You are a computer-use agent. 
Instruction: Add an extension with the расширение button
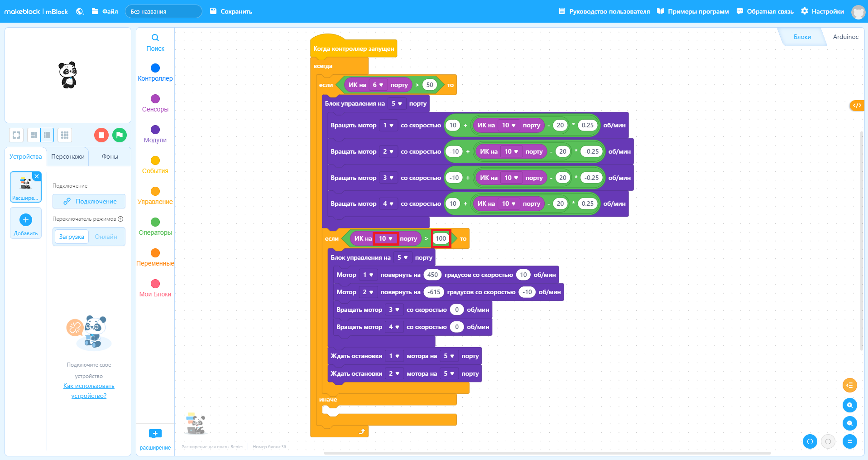[x=155, y=440]
